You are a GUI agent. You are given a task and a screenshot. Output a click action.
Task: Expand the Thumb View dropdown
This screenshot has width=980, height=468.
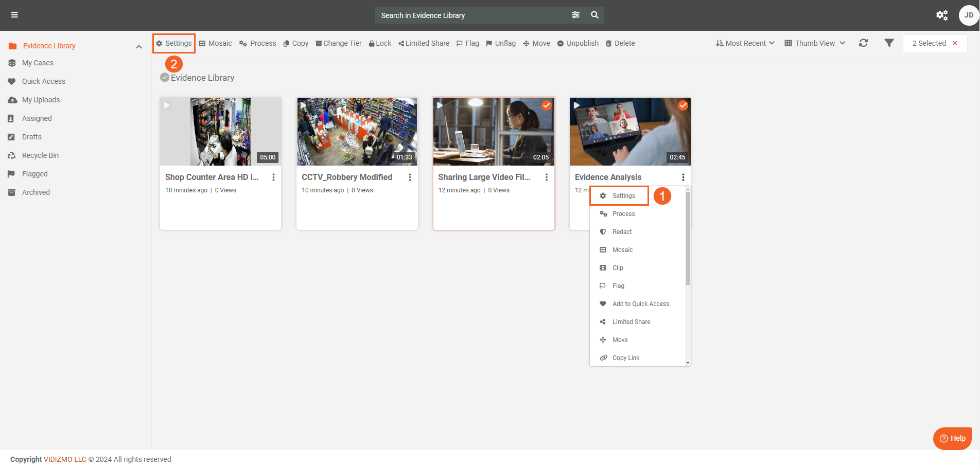point(815,43)
